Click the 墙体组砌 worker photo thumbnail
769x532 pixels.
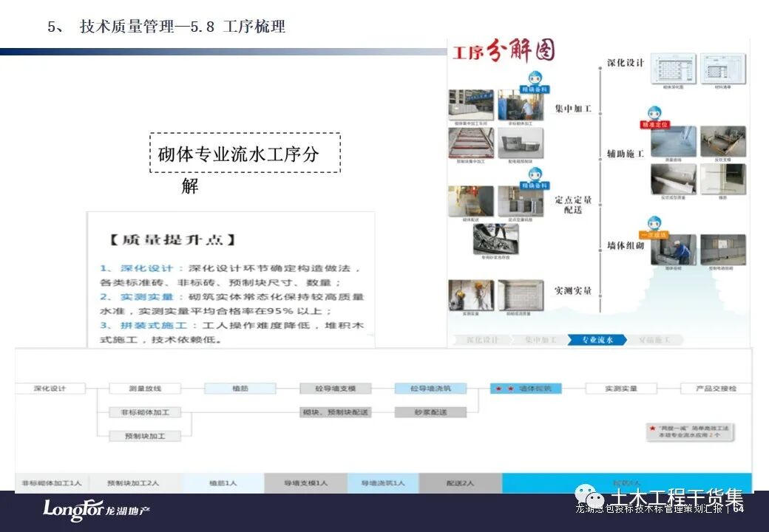click(672, 253)
